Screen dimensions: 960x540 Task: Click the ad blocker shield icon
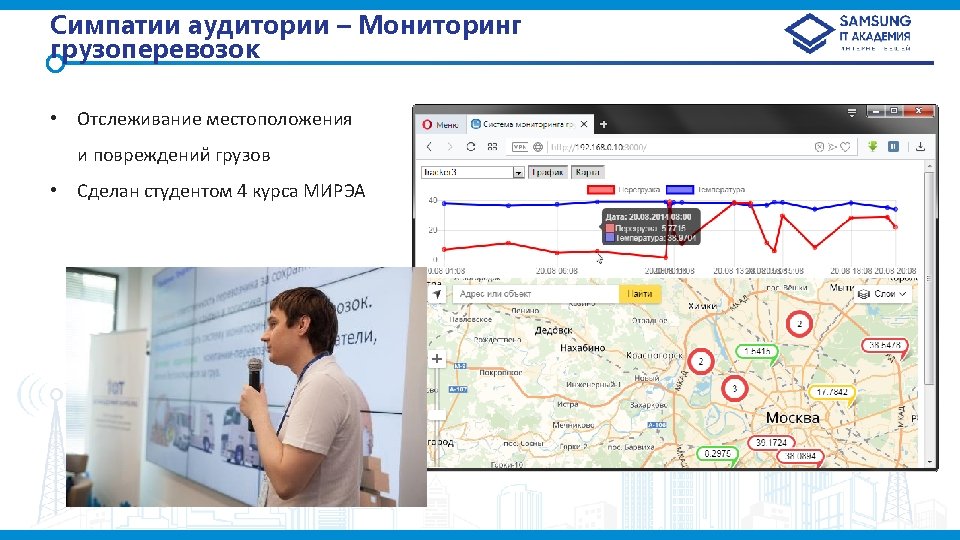pyautogui.click(x=819, y=147)
